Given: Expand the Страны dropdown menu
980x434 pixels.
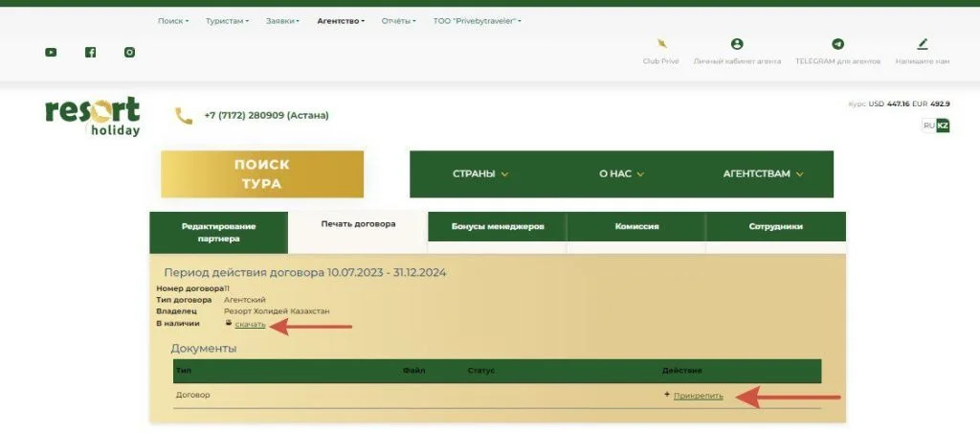Looking at the screenshot, I should [x=480, y=174].
